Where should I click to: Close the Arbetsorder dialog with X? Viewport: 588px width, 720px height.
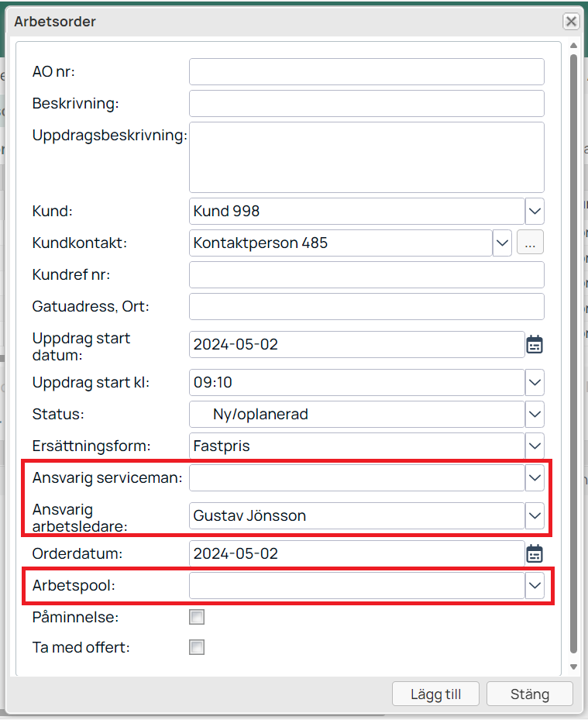[571, 22]
